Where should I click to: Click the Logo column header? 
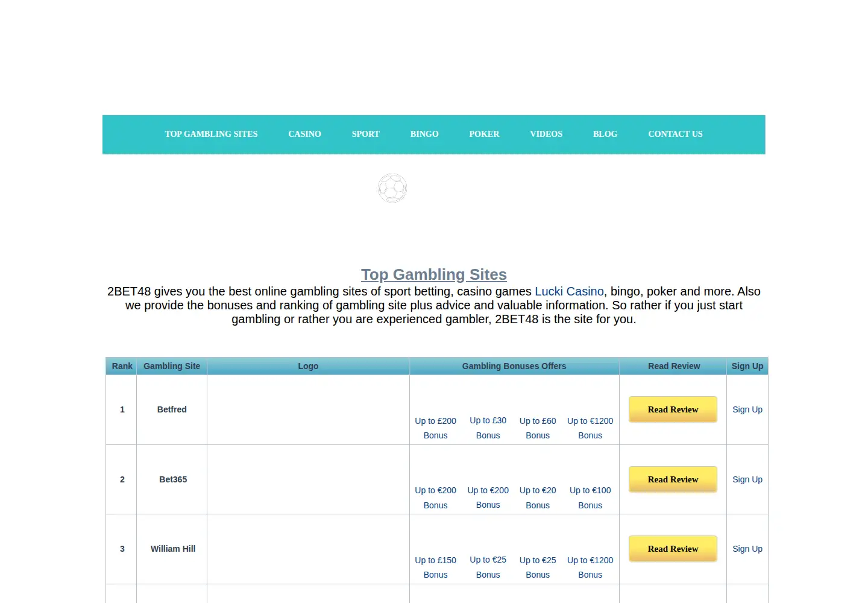[x=308, y=366]
